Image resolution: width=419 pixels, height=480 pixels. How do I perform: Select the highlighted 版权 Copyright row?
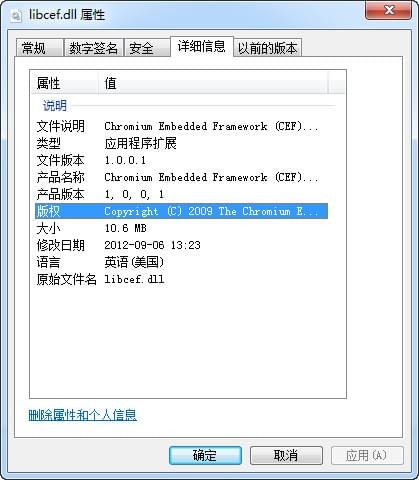click(x=181, y=211)
